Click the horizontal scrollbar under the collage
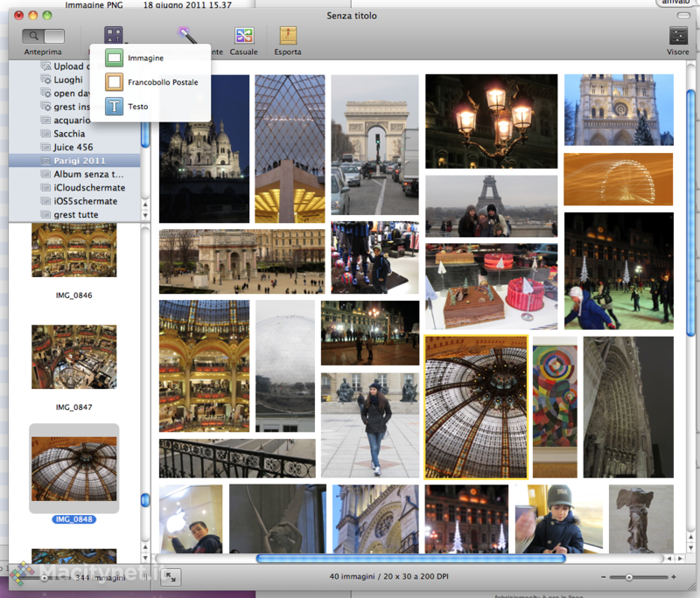The image size is (700, 598). click(x=410, y=558)
